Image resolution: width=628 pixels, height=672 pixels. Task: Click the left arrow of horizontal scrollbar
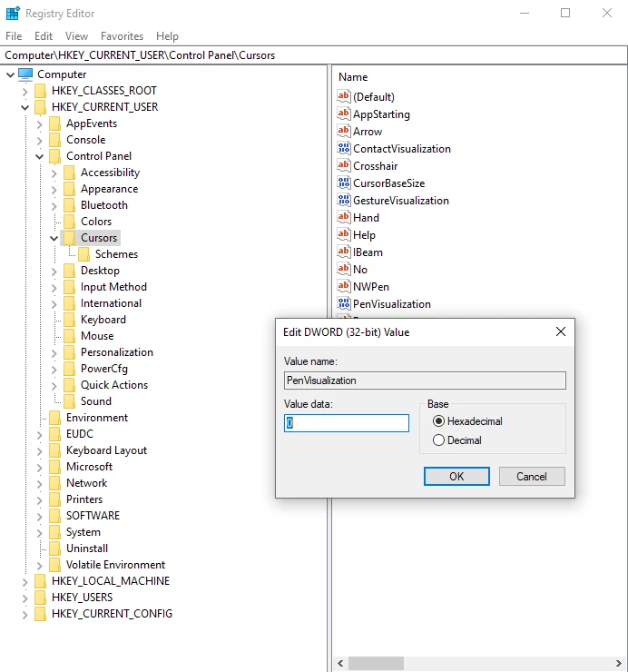[x=340, y=663]
